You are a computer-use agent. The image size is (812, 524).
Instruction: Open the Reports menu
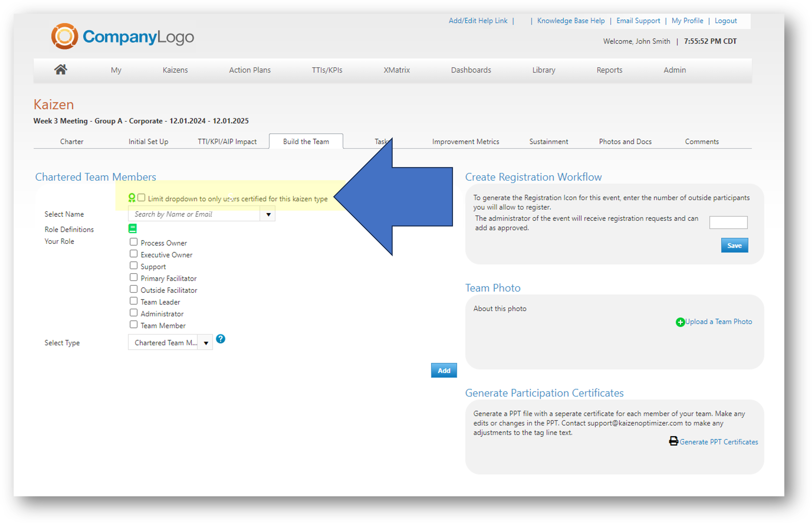point(609,70)
